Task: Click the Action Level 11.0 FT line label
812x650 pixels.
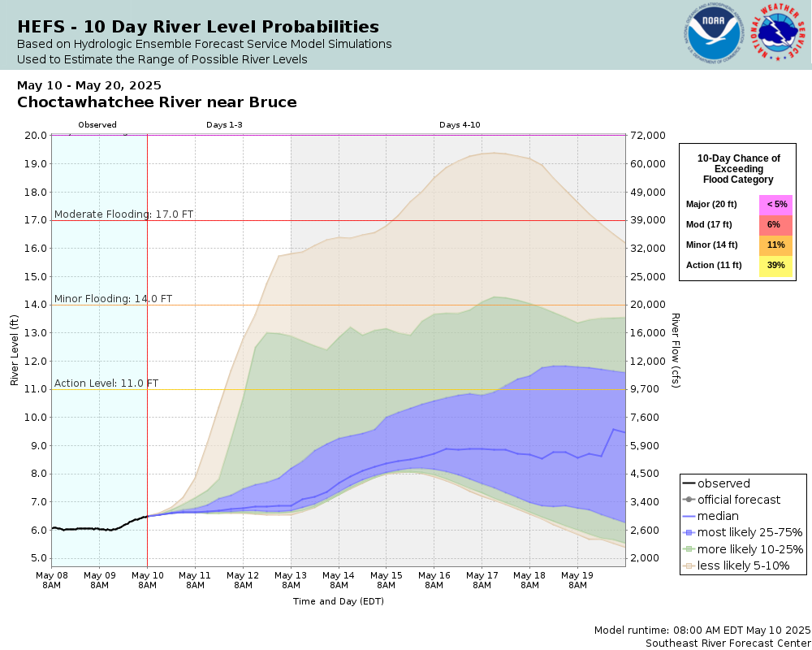Action: (106, 383)
